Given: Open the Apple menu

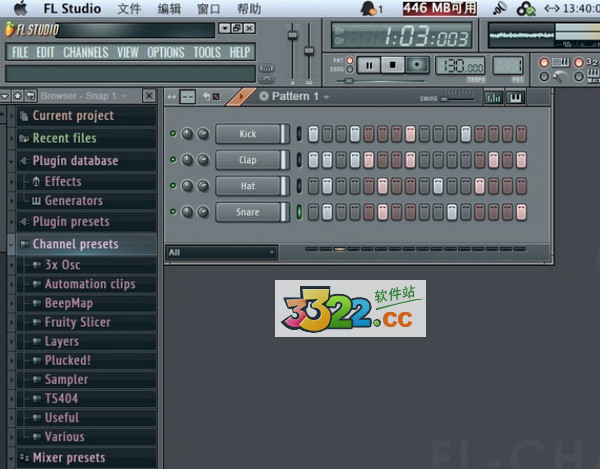Looking at the screenshot, I should (x=21, y=8).
